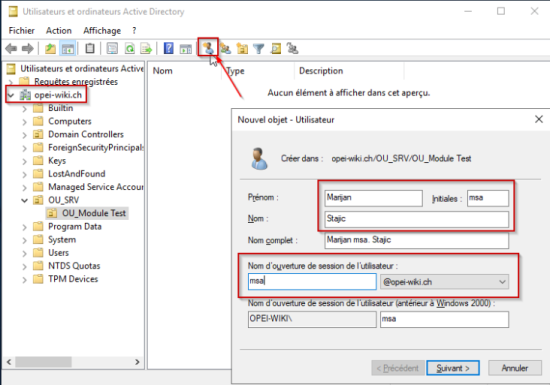Open the blue Help question mark icon
Image resolution: width=550 pixels, height=385 pixels.
click(168, 48)
